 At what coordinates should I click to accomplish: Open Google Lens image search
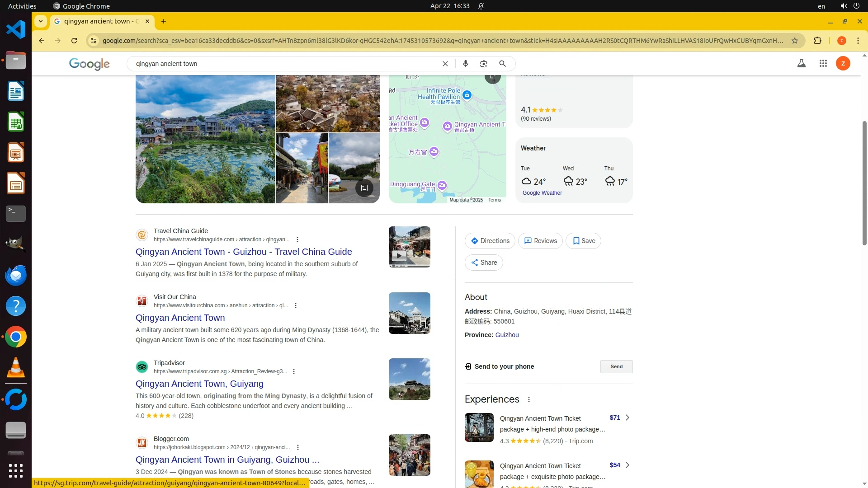click(x=484, y=64)
